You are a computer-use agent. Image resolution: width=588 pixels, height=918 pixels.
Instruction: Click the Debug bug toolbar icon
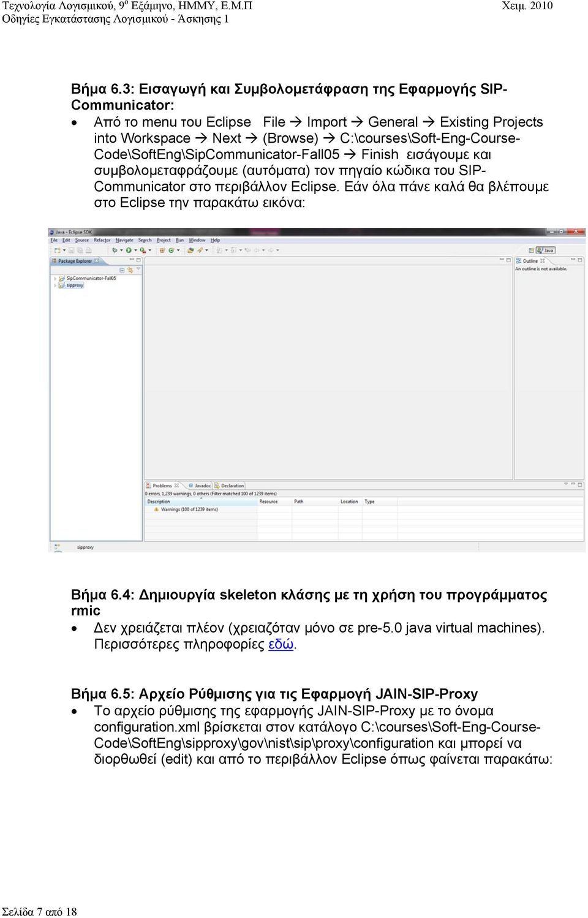coord(115,250)
